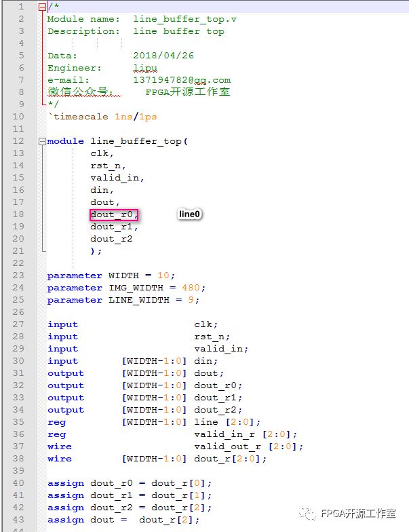Collapse the module fold marker on line 12
409x532 pixels.
pyautogui.click(x=43, y=141)
